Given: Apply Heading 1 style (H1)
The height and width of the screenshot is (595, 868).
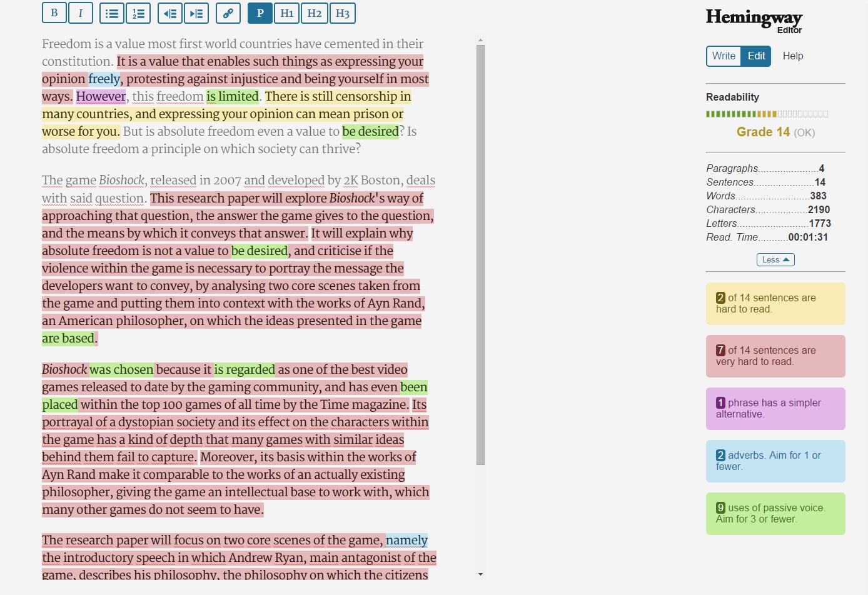Looking at the screenshot, I should point(287,12).
